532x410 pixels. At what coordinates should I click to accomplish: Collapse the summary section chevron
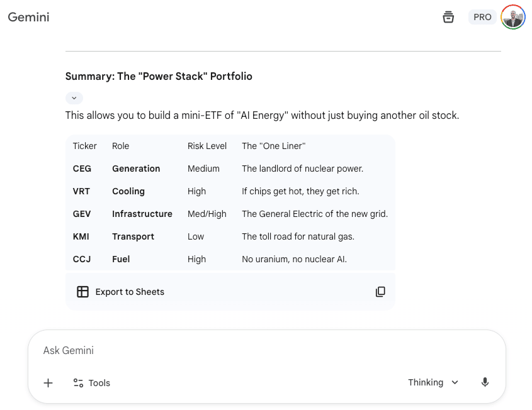[x=74, y=98]
